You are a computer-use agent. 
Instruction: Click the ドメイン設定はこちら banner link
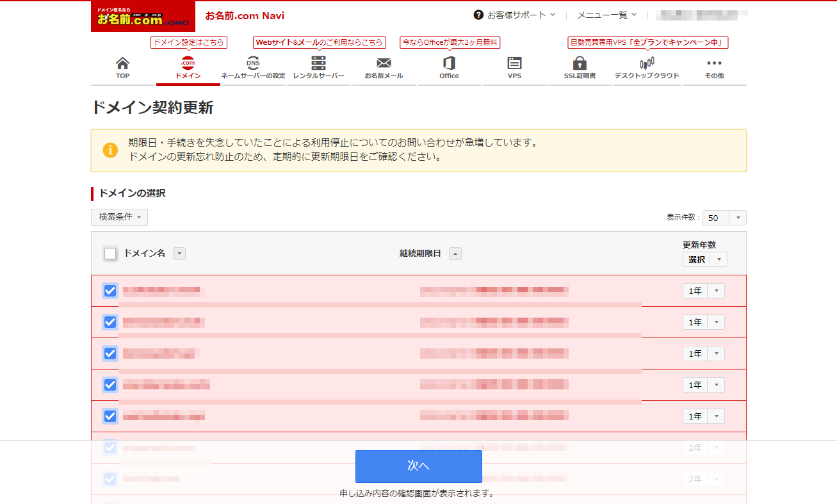click(188, 43)
